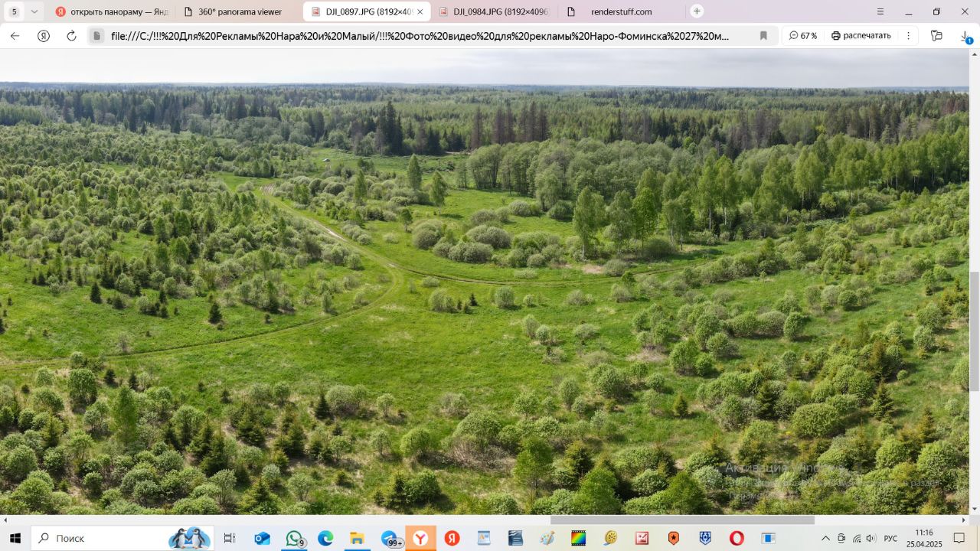Image resolution: width=980 pixels, height=551 pixels.
Task: Click the scroll-down arrow of vertical scrollbar
Action: 974,509
